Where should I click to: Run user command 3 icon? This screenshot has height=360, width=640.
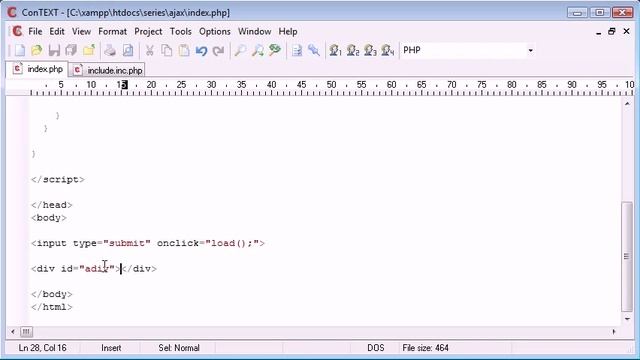[370, 50]
